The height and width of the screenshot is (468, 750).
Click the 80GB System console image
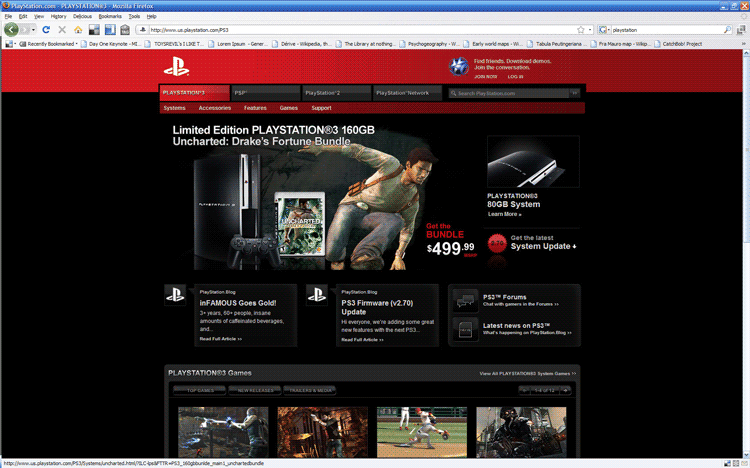pos(533,162)
